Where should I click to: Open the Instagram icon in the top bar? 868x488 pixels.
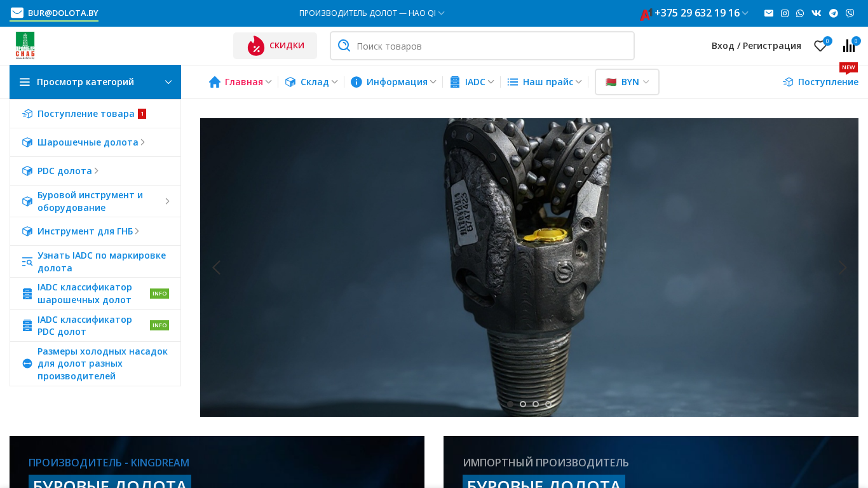tap(785, 13)
